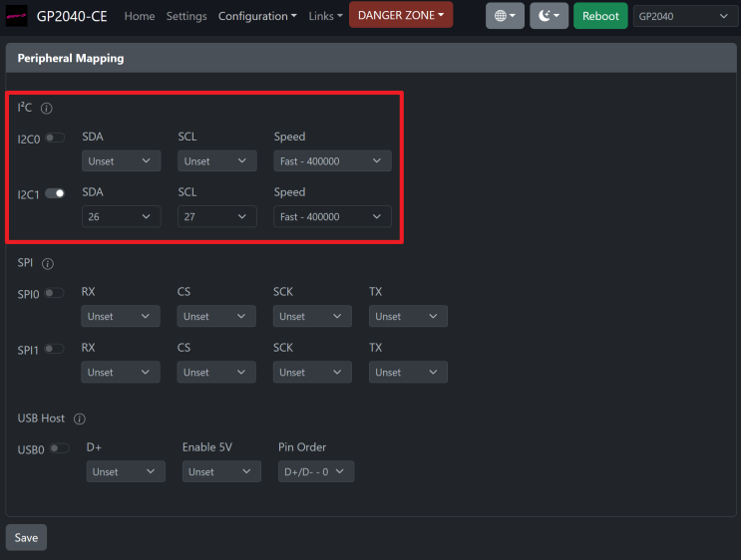
Task: Open the USB0 Pin Order dropdown
Action: tap(315, 471)
